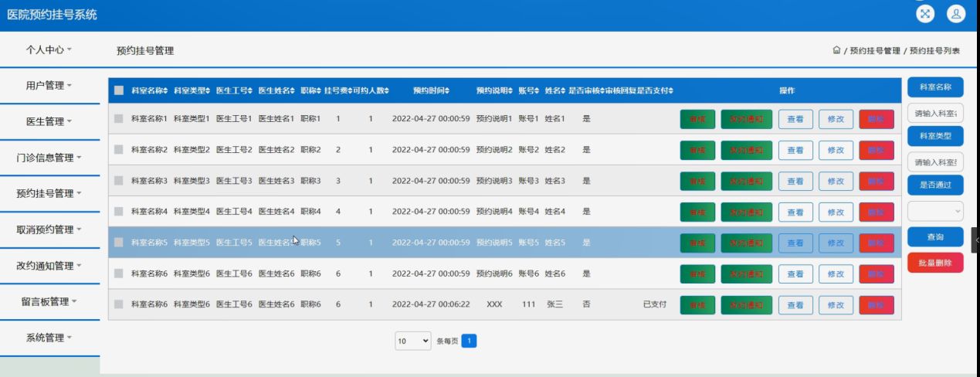Click 修改 button for the 科室名称4 row
The height and width of the screenshot is (377, 980).
(836, 212)
